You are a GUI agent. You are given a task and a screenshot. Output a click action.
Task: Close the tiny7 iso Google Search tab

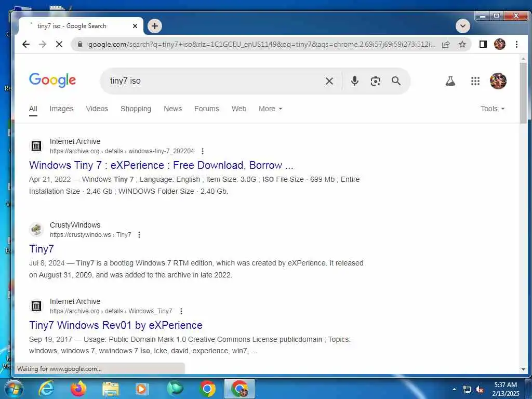[x=135, y=26]
